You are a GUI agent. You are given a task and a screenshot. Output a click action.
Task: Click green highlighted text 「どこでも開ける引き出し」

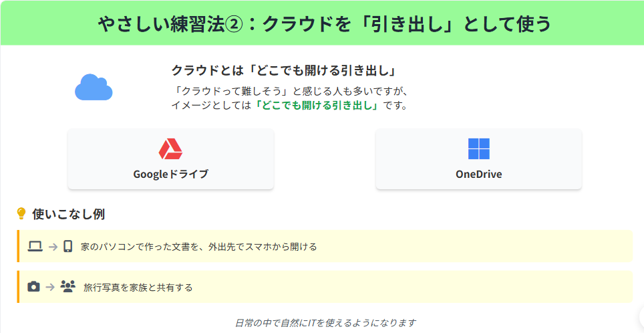click(316, 105)
